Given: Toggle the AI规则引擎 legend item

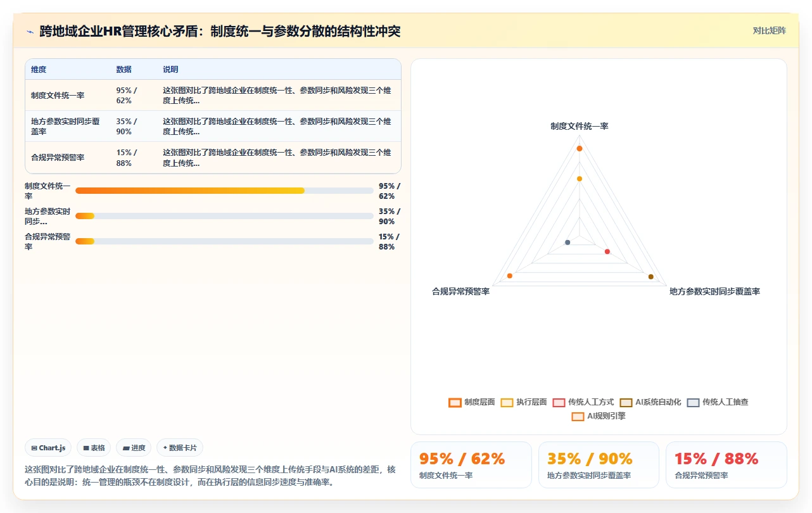Looking at the screenshot, I should click(599, 416).
